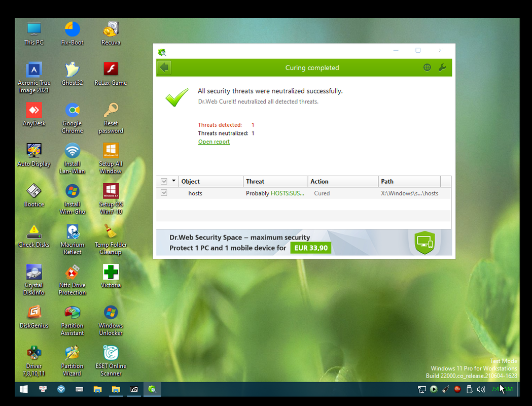Launch Fix-Boot from desktop
Viewport: 532px width, 406px height.
pyautogui.click(x=72, y=34)
